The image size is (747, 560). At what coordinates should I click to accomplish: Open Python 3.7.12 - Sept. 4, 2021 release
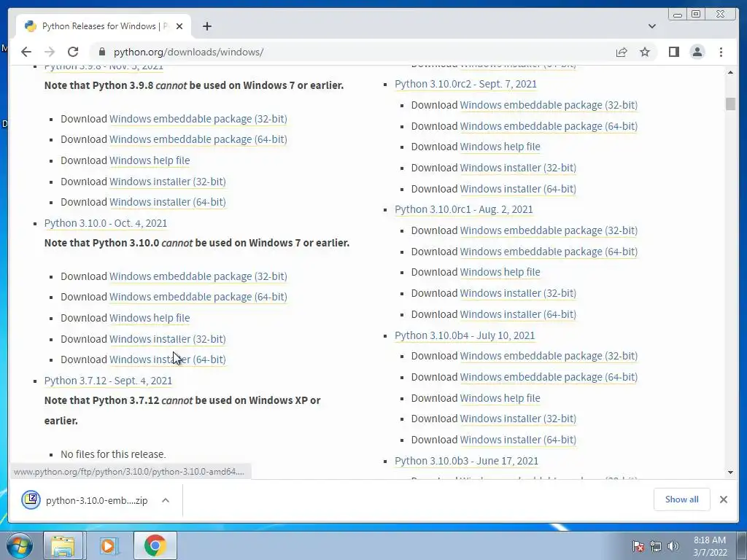pyautogui.click(x=108, y=381)
